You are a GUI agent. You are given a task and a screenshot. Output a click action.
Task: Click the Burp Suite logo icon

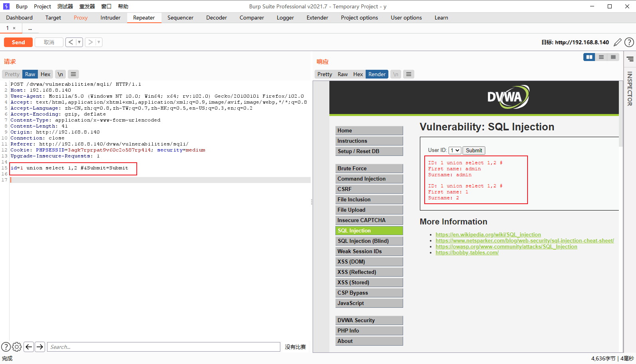point(6,6)
